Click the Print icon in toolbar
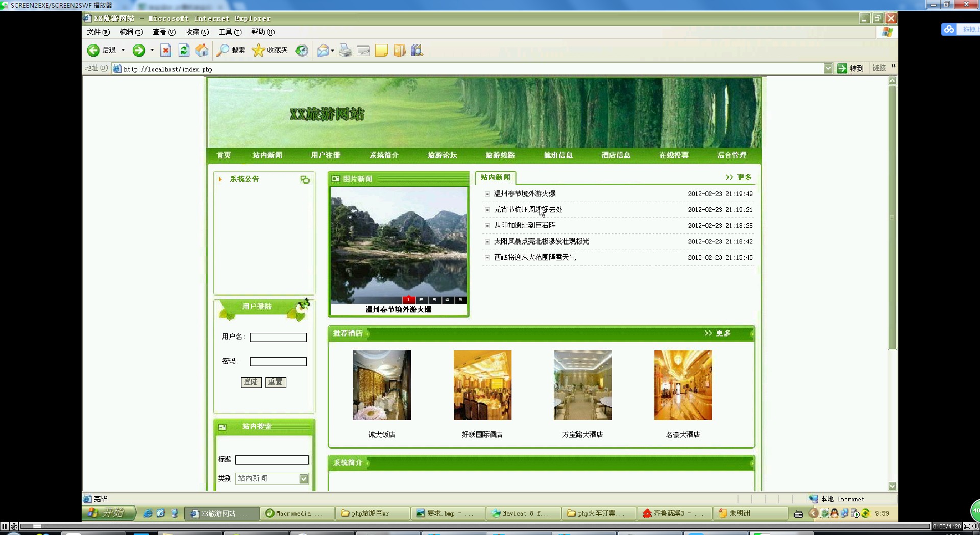This screenshot has height=535, width=980. (345, 50)
